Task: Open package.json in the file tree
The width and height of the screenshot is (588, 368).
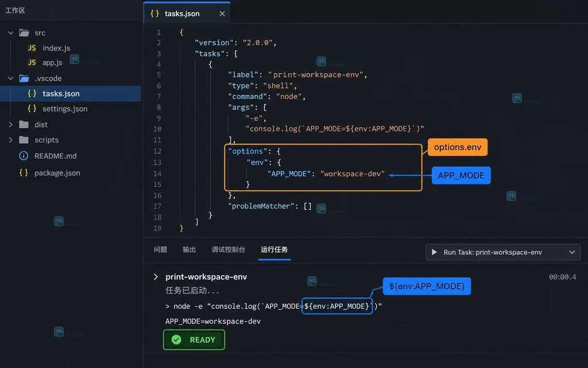Action: point(57,172)
